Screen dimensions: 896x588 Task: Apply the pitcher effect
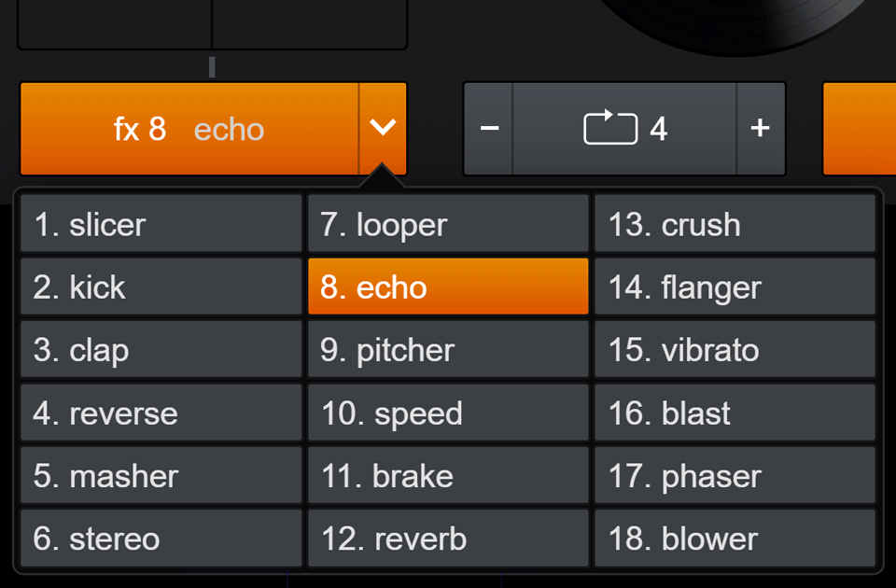(447, 349)
